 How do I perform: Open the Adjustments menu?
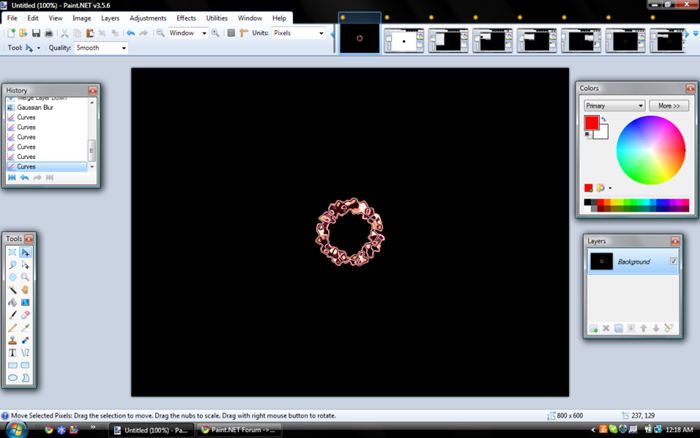click(x=148, y=18)
